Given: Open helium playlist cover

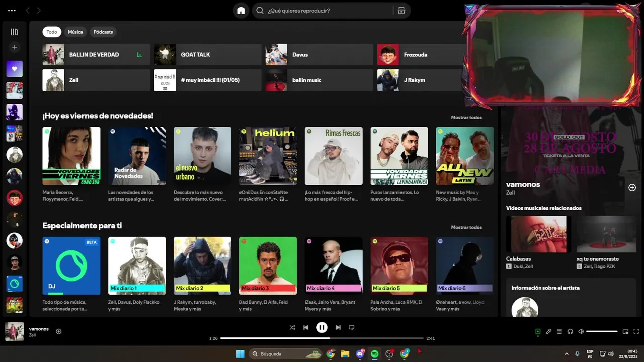Looking at the screenshot, I should tap(268, 156).
